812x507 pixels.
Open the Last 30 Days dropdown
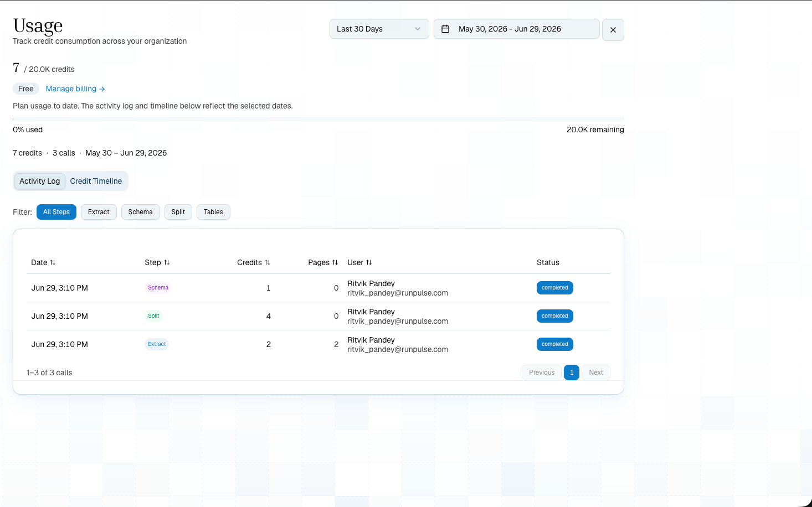pyautogui.click(x=379, y=29)
